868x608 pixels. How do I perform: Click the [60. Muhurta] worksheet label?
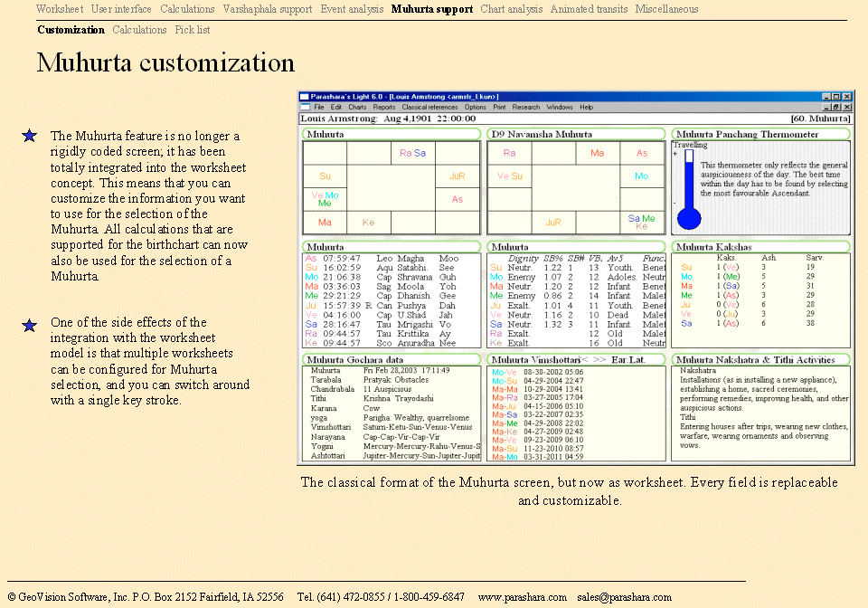point(820,119)
